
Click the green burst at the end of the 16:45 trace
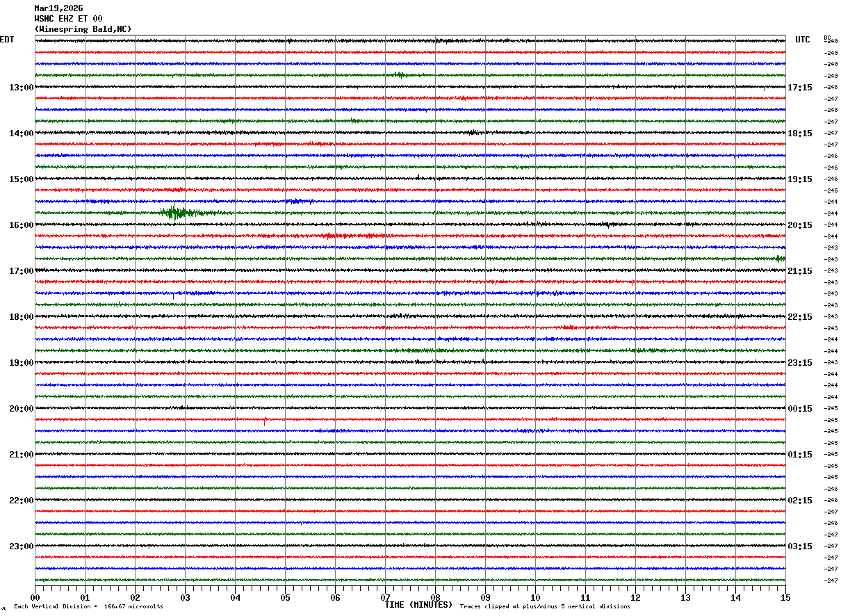coord(781,259)
